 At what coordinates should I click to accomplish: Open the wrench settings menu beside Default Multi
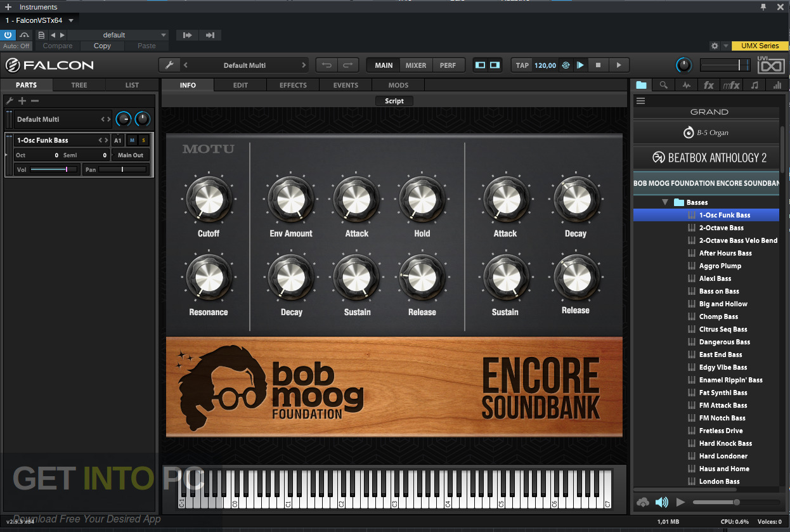pyautogui.click(x=169, y=65)
